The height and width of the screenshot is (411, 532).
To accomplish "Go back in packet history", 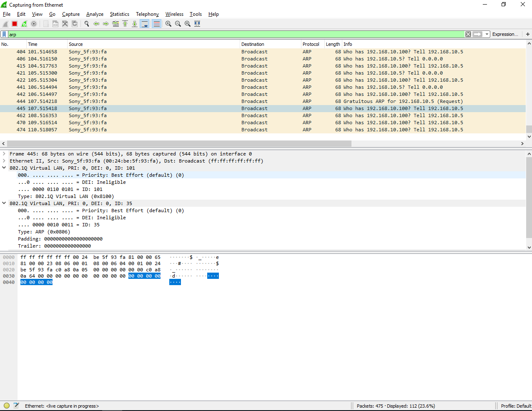I will coord(96,24).
